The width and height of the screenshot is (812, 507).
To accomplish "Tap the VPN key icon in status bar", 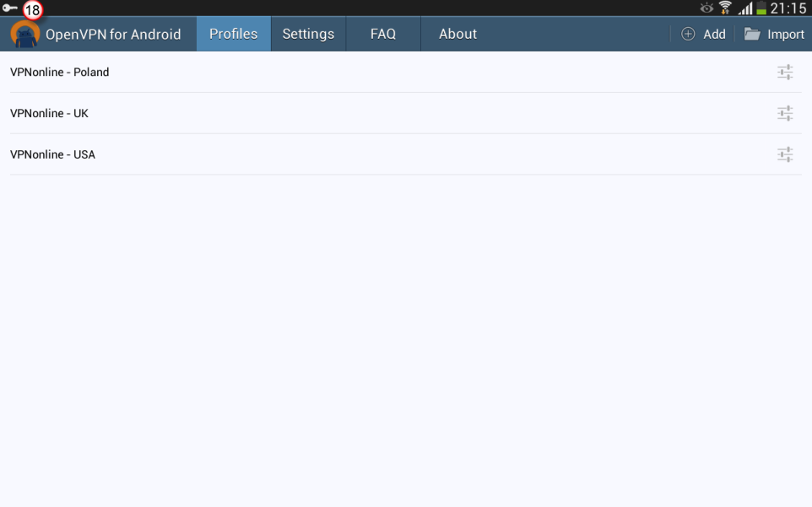I will [x=10, y=8].
